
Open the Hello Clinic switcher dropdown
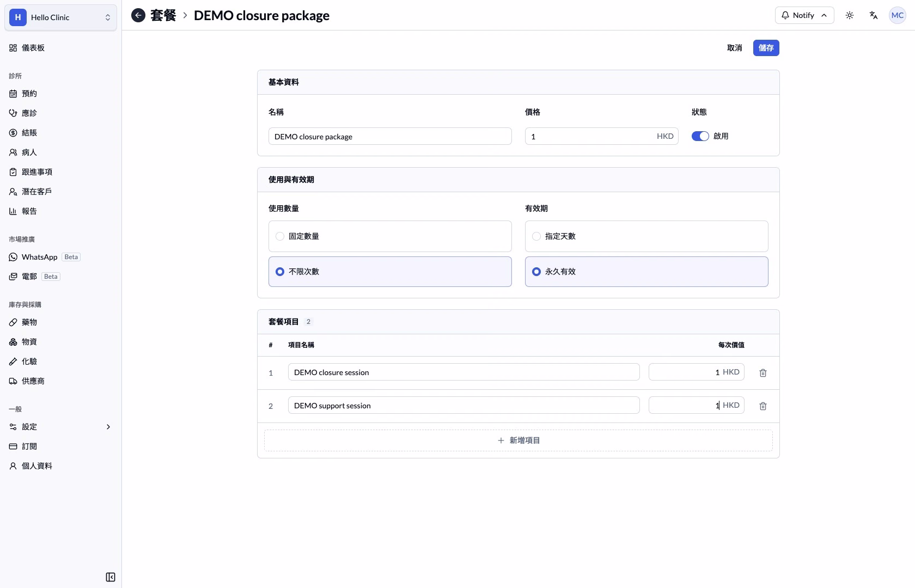pyautogui.click(x=60, y=17)
